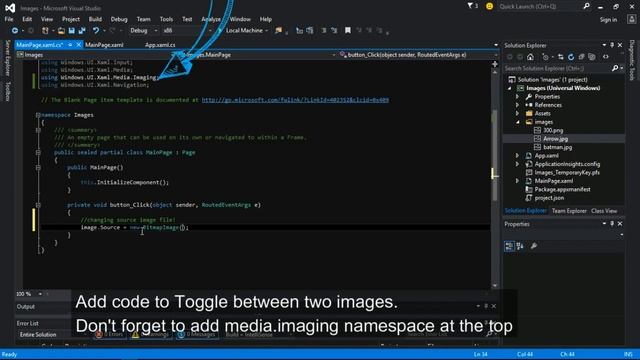Open the go.microsoft.com fwlink URL
The image size is (640, 360).
pos(295,100)
